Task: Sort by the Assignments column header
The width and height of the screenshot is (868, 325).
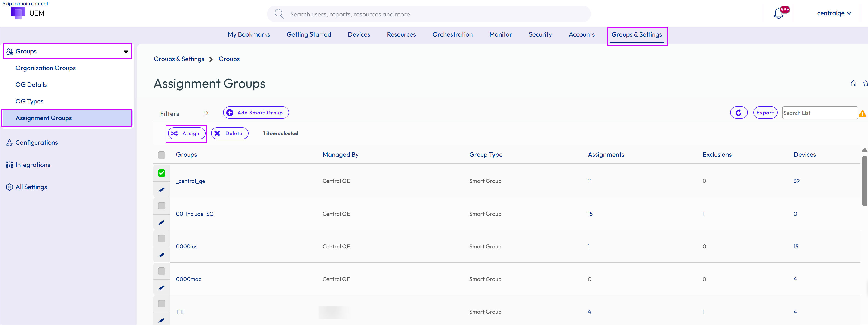Action: click(x=606, y=155)
